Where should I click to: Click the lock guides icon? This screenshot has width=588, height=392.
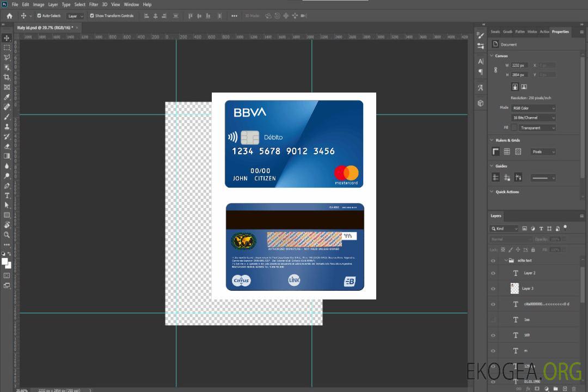[507, 177]
